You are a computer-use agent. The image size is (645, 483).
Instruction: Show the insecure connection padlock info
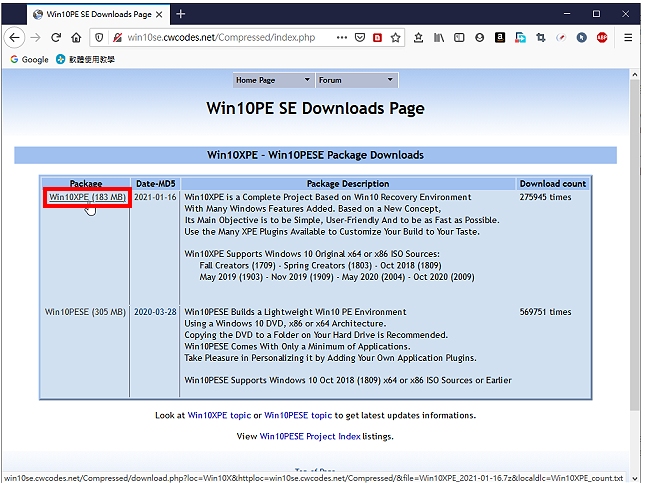pyautogui.click(x=117, y=38)
